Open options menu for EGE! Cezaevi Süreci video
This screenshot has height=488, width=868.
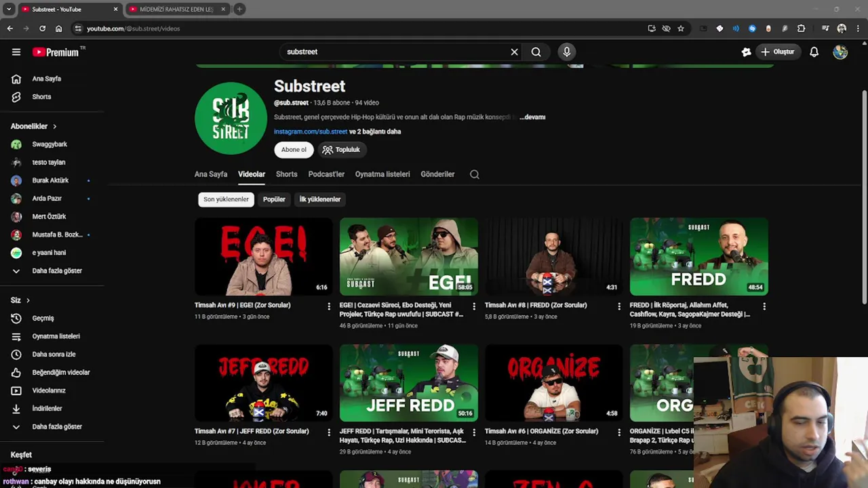point(474,306)
